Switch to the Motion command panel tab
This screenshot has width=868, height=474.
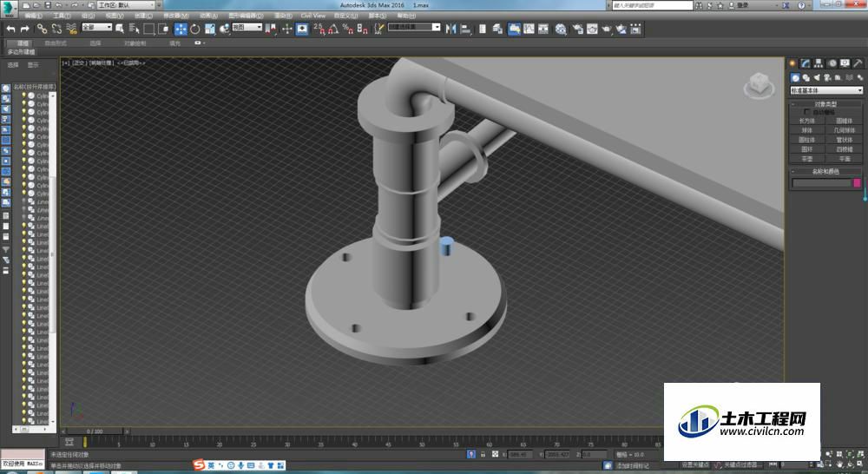pos(832,63)
